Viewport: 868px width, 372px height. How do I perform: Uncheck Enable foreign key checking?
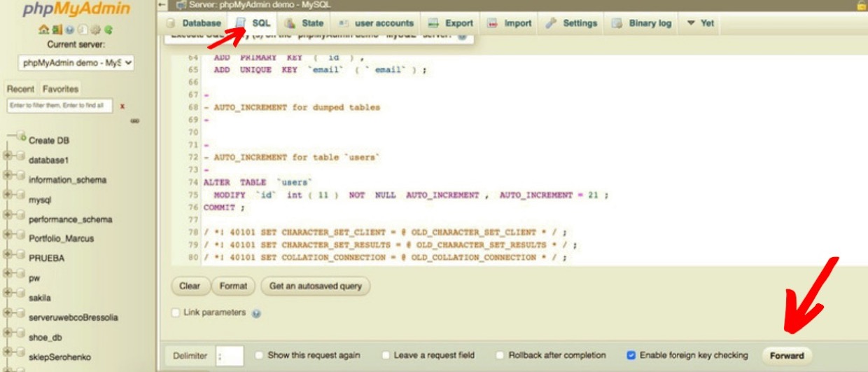(x=631, y=355)
